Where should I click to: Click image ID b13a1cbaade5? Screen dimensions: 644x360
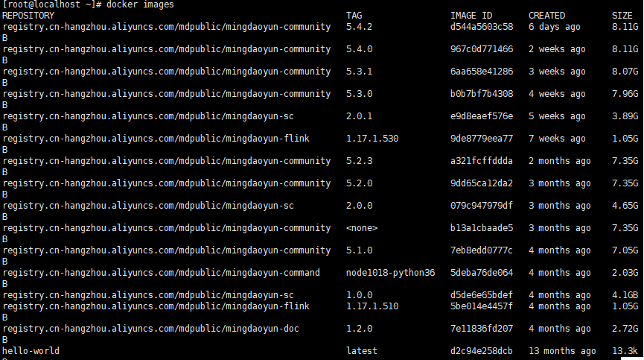pyautogui.click(x=482, y=228)
